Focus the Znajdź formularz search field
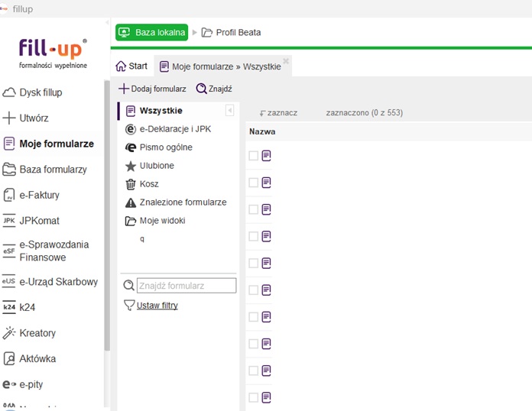532x411 pixels. [186, 286]
